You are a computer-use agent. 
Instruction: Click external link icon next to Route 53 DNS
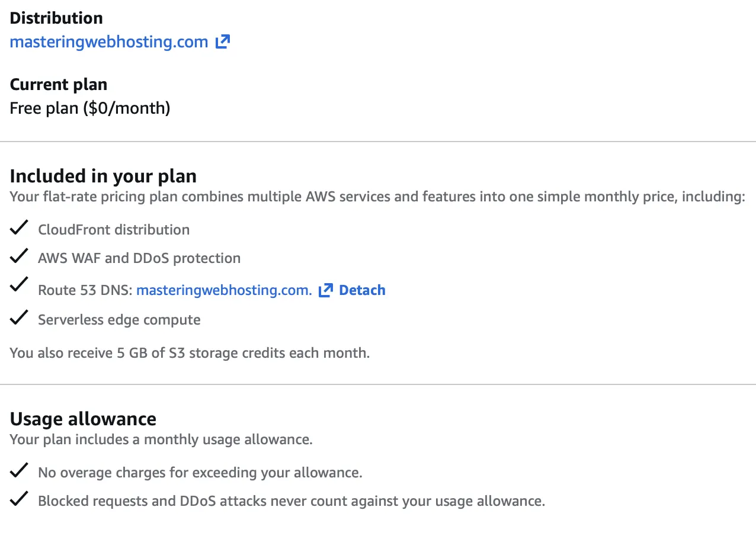coord(326,290)
